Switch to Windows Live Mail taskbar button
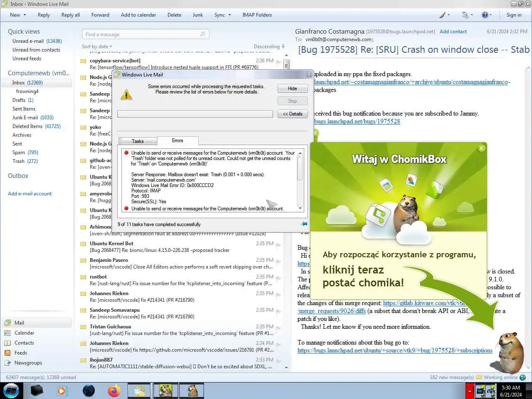The image size is (532, 399). point(140,391)
